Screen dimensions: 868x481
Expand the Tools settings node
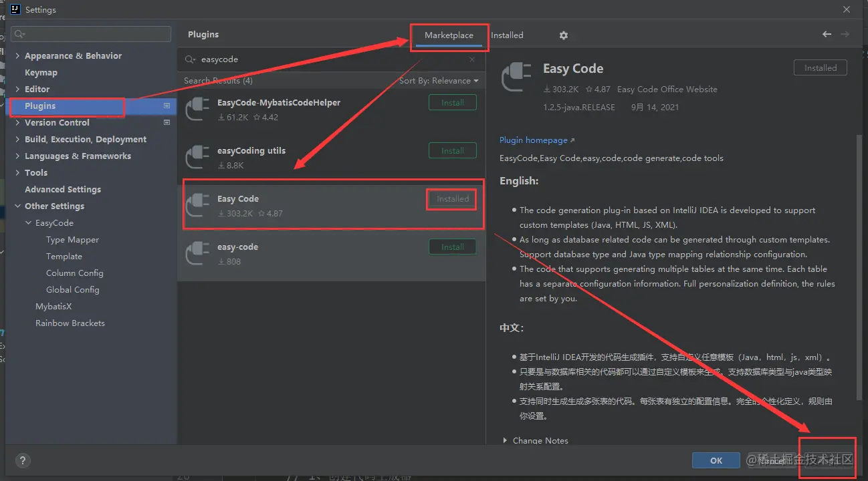tap(18, 173)
